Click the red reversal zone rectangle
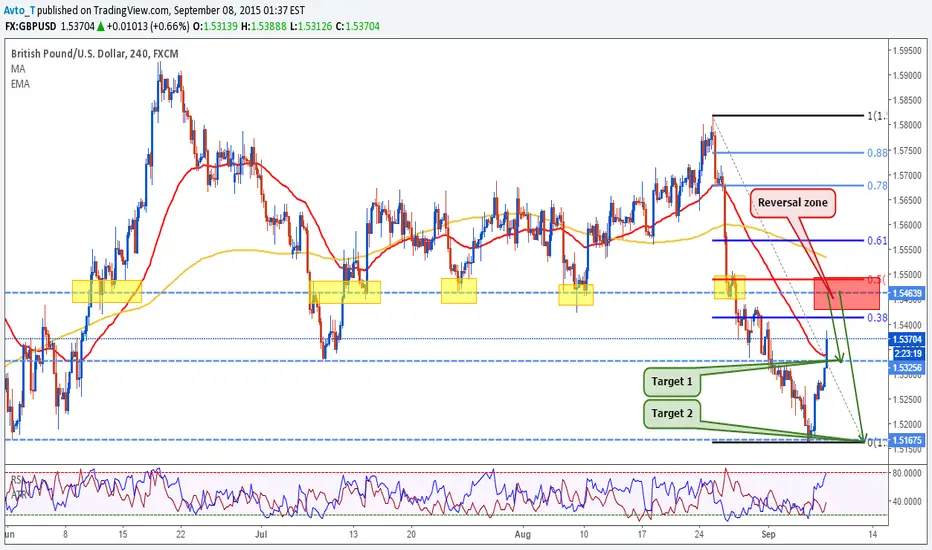This screenshot has width=932, height=550. 846,293
